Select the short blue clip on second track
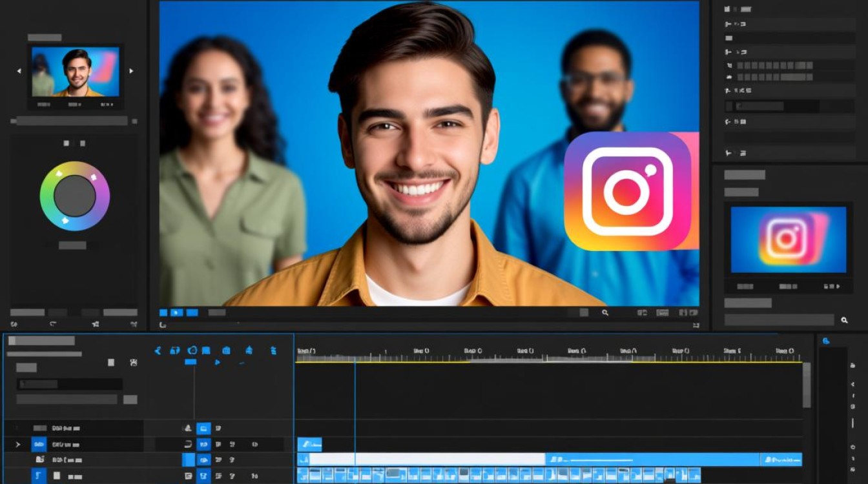Viewport: 868px width, 484px height. (309, 444)
